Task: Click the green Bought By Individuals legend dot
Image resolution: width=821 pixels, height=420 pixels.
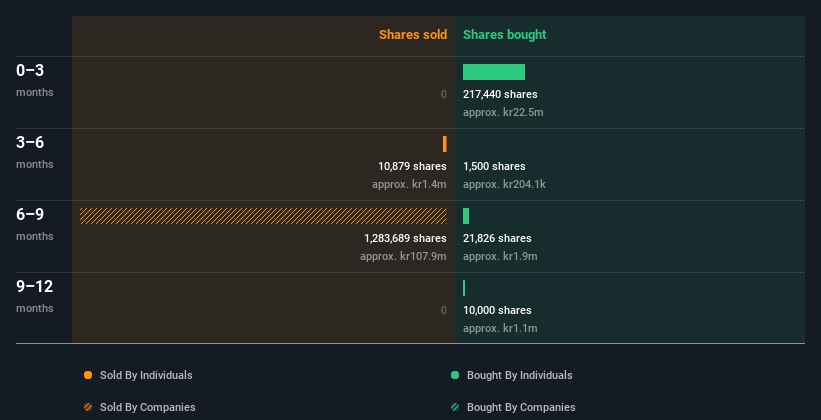Action: coord(455,375)
